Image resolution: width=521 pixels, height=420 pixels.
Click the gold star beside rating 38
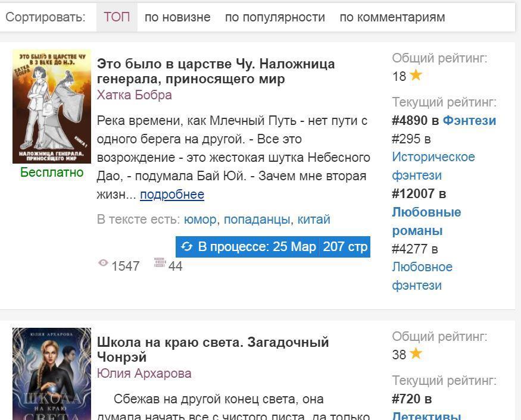(x=416, y=353)
